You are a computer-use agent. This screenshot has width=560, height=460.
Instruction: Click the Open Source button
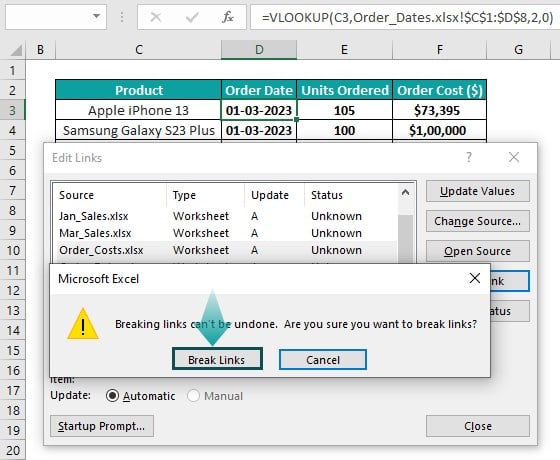tap(478, 251)
